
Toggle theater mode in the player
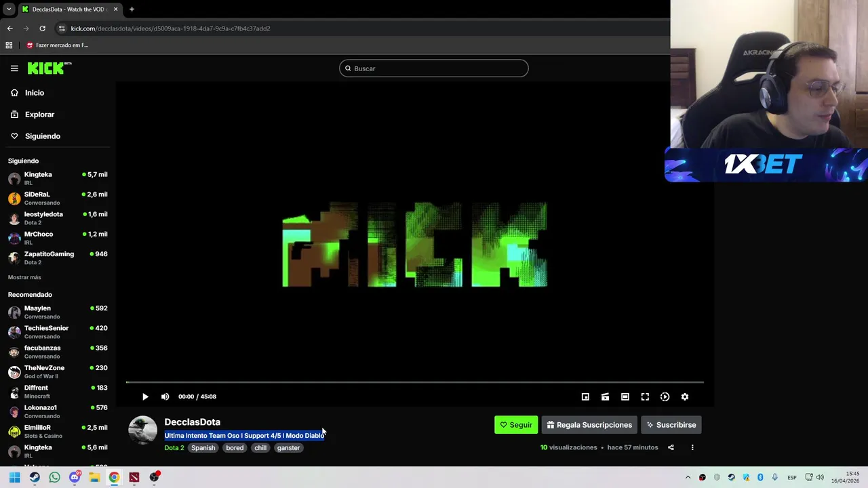click(625, 396)
